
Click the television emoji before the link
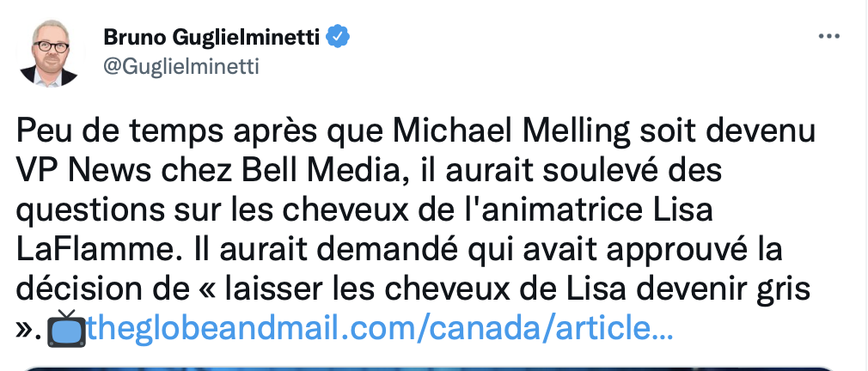tap(66, 328)
